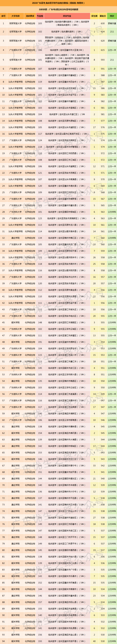
Task: Select the cell 临床医学（定向至肇庆市德庆县）（5年）
Action: click(67, 186)
